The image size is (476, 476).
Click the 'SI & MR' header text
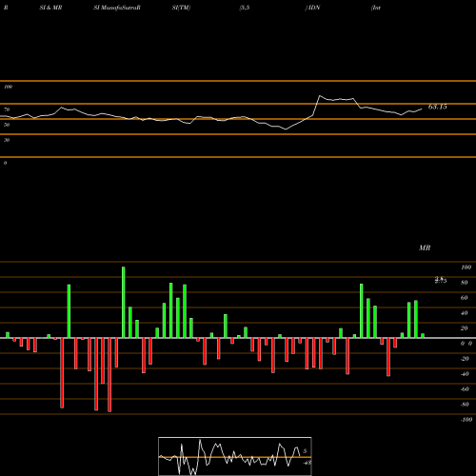(50, 8)
